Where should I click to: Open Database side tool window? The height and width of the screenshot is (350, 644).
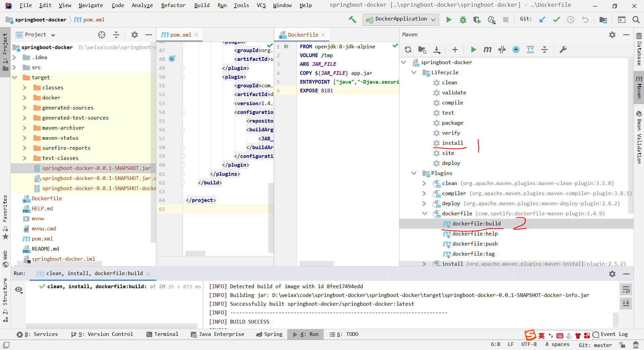639,49
